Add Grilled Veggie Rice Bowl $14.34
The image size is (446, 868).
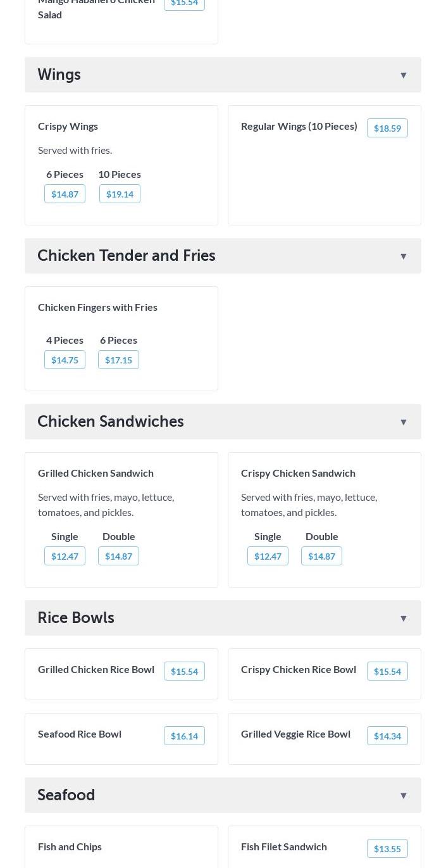click(x=387, y=736)
